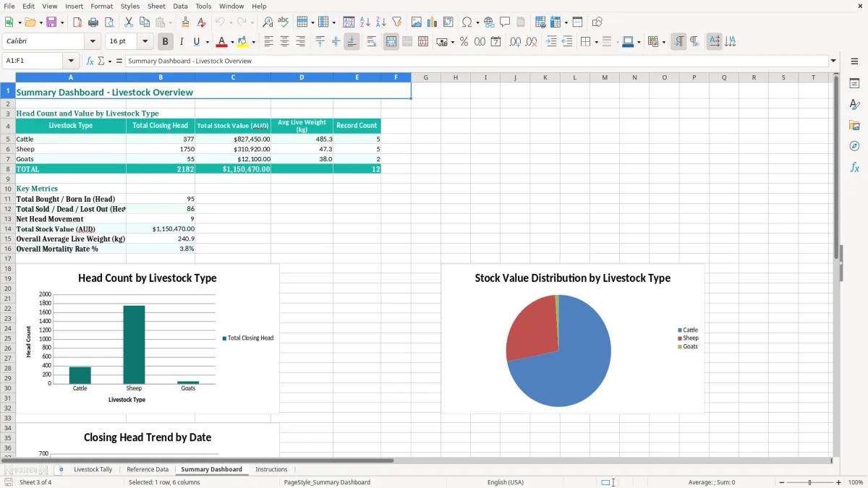Switch to Livestock Tally sheet tab
Image resolution: width=868 pixels, height=488 pixels.
click(x=93, y=469)
